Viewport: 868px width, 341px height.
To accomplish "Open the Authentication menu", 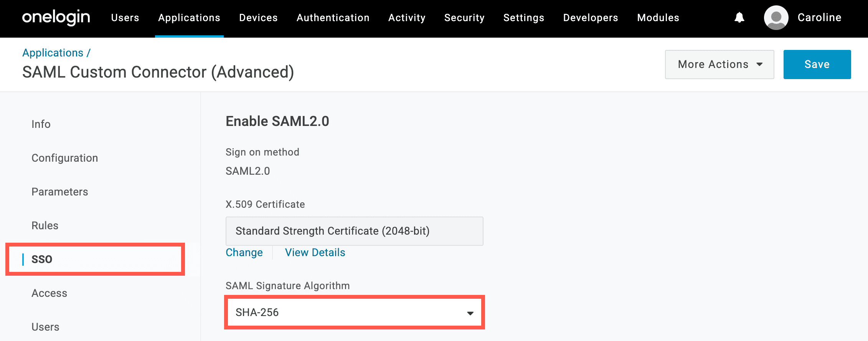I will click(x=333, y=18).
